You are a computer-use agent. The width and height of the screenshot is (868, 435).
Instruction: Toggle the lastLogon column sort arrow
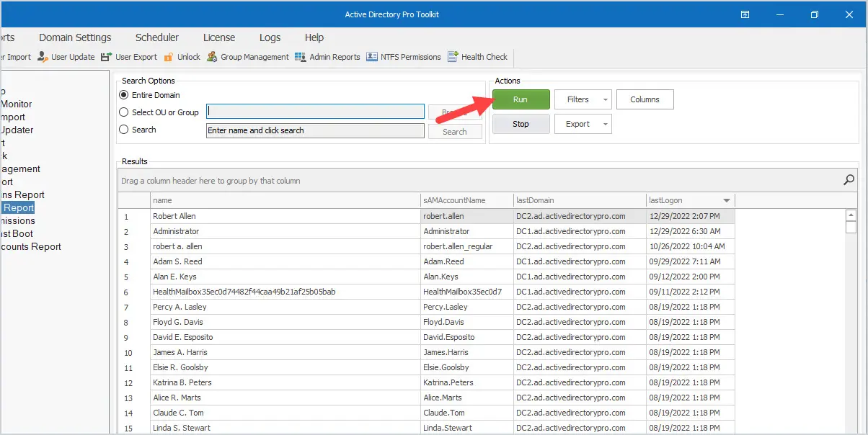click(727, 200)
